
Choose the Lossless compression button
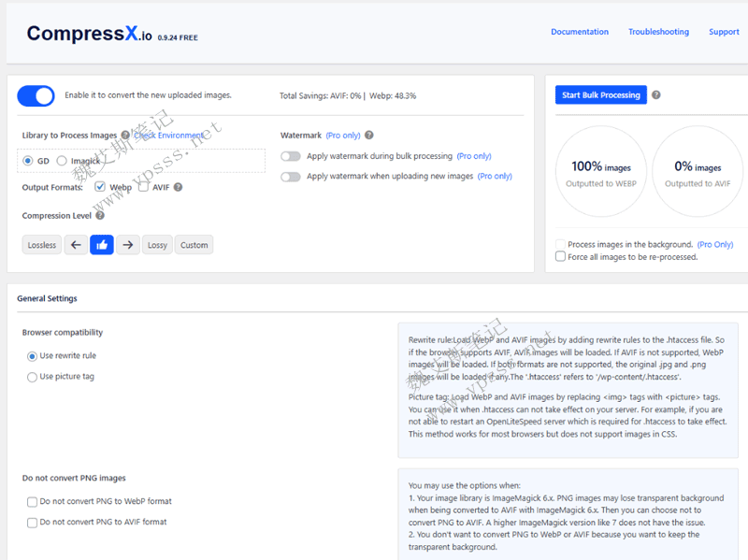point(41,245)
